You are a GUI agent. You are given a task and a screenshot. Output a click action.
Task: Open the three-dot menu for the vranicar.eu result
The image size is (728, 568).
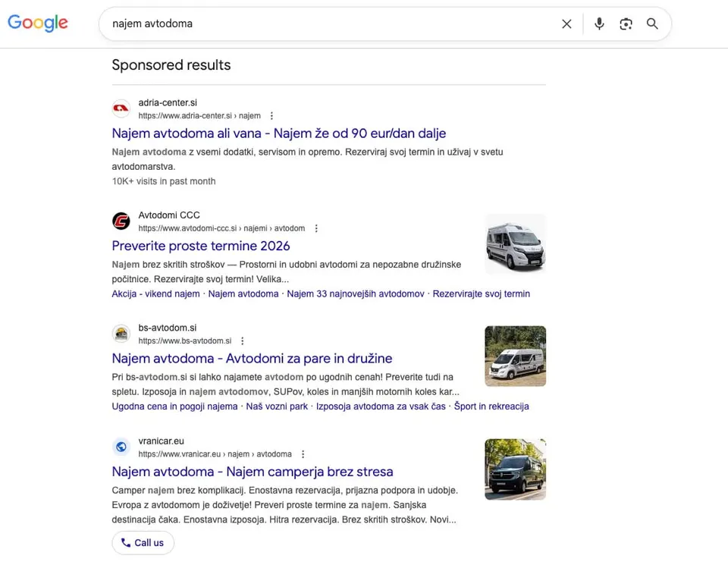pyautogui.click(x=303, y=453)
